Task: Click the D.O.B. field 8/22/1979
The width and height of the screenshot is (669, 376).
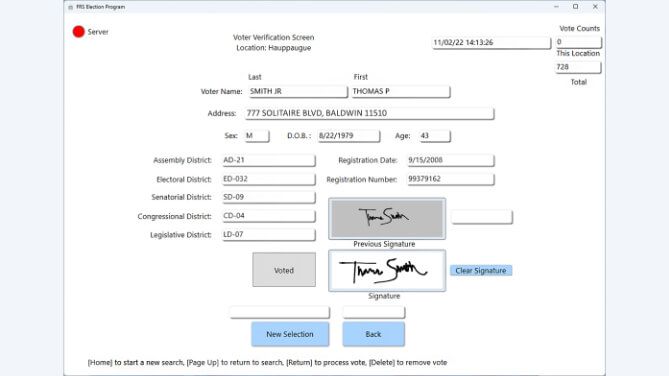Action: tap(349, 136)
